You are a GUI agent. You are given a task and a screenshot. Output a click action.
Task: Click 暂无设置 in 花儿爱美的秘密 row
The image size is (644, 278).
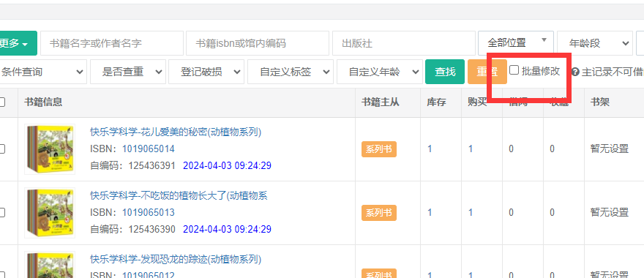pyautogui.click(x=610, y=149)
